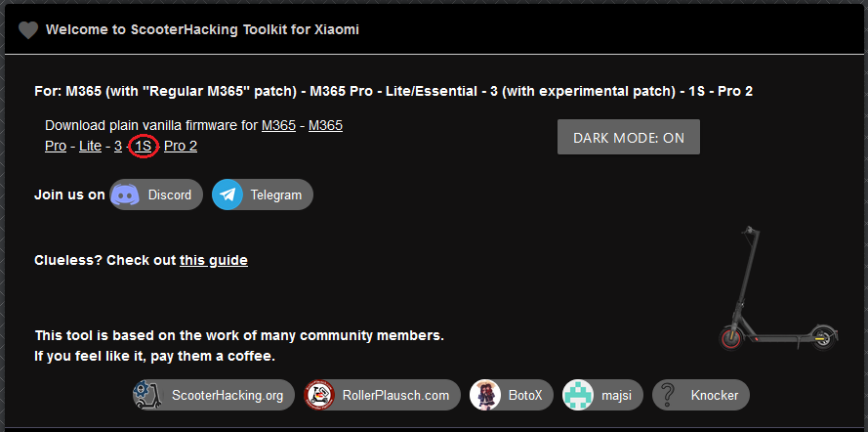Click the first M365 firmware link
The width and height of the screenshot is (868, 432).
coord(278,125)
